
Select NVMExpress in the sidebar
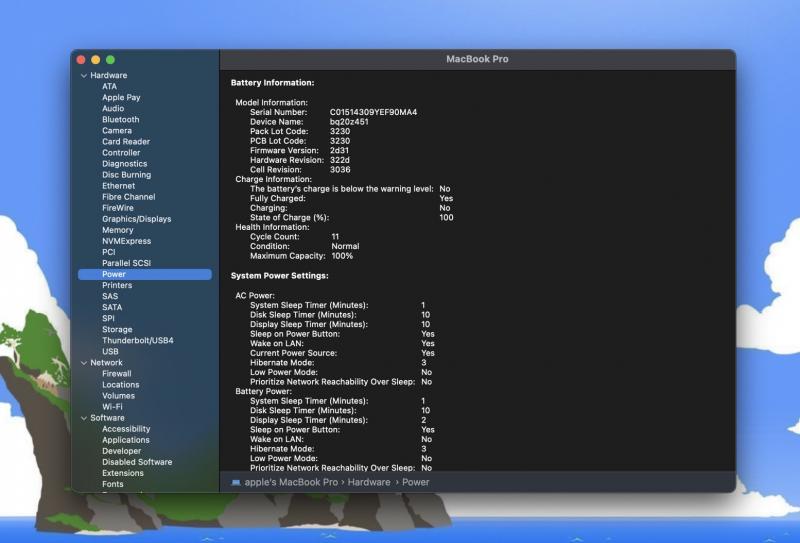[127, 241]
